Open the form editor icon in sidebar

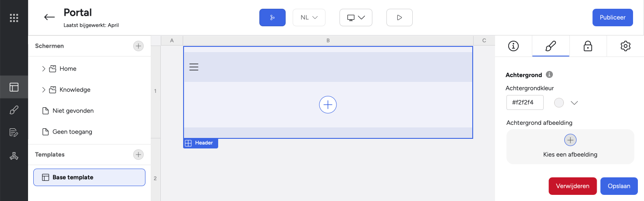[x=14, y=133]
